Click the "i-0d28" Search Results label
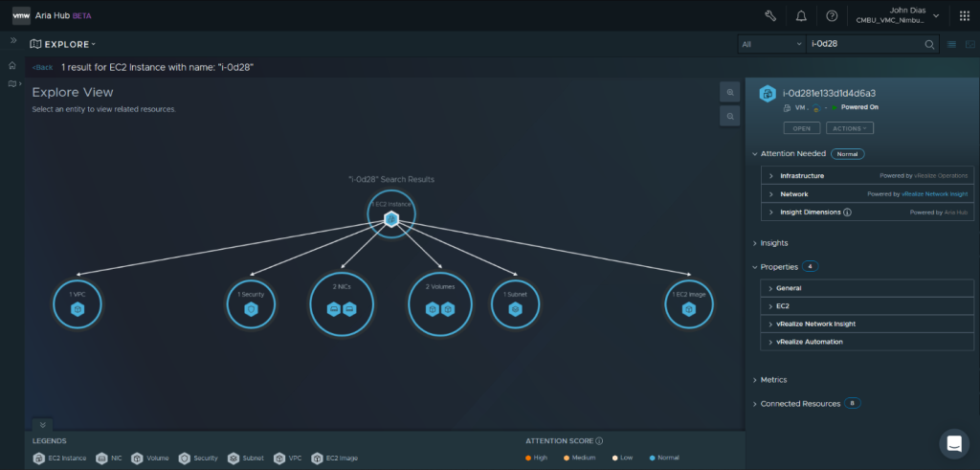 click(x=391, y=179)
